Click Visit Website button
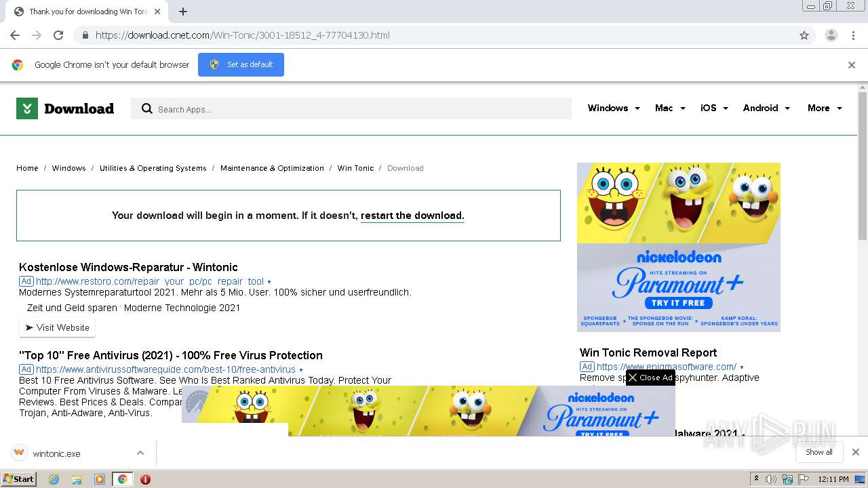This screenshot has height=488, width=868. [x=57, y=327]
